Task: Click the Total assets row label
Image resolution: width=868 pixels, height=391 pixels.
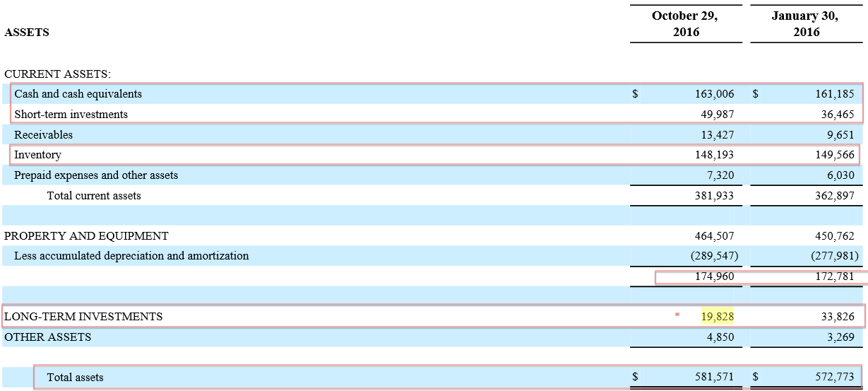Action: [75, 378]
